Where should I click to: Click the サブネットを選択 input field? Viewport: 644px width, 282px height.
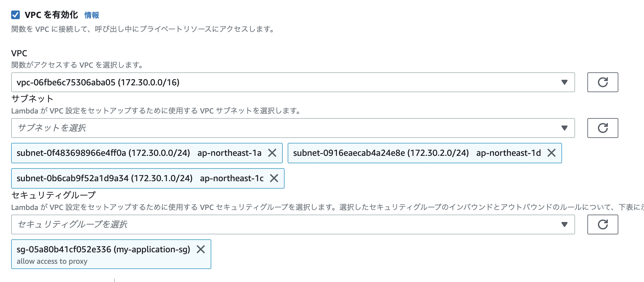(186, 128)
